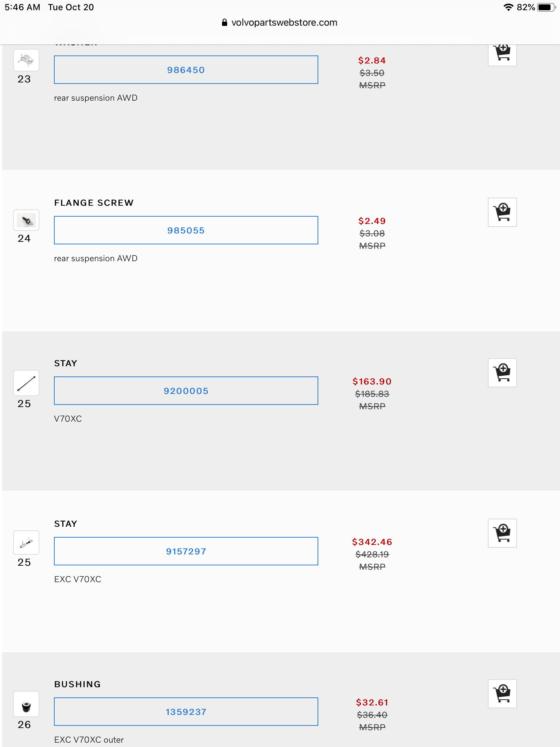The image size is (560, 747).
Task: Open part number 985055 link
Action: click(186, 231)
